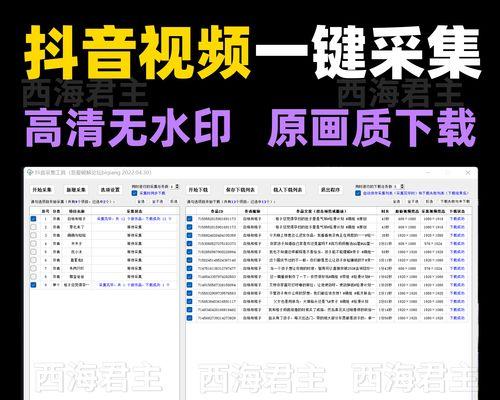The image size is (500, 400).
Task: Open 选项设置 options settings
Action: (x=110, y=190)
